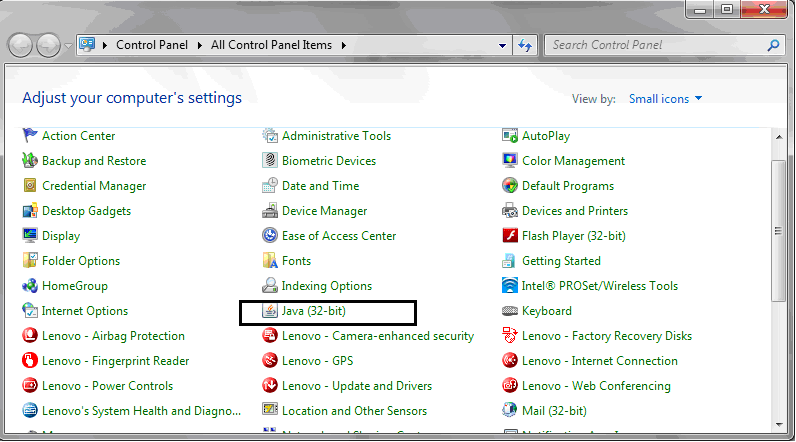Screen dimensions: 796x442
Task: Open the AutoPlay icon
Action: coord(510,135)
